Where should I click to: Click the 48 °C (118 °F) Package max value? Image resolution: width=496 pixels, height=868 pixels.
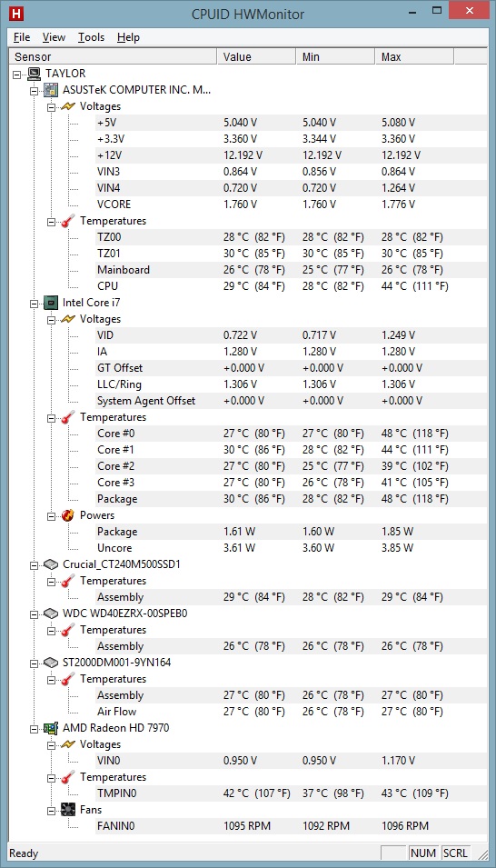[415, 499]
